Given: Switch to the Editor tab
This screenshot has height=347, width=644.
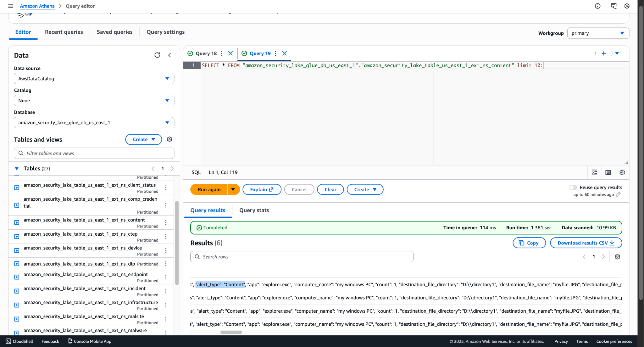Looking at the screenshot, I should pos(23,32).
